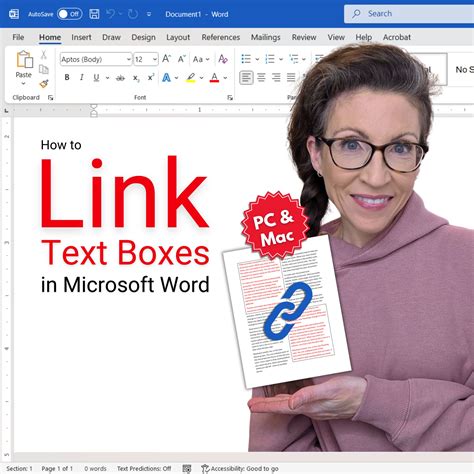The height and width of the screenshot is (474, 474).
Task: Switch to the Review tab
Action: tap(304, 37)
